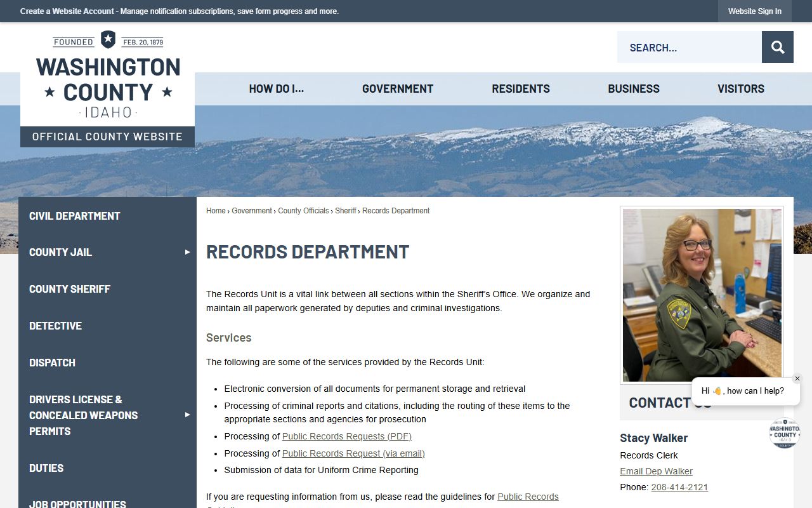Screen dimensions: 812x508
Task: Click Official County Website banner text
Action: point(107,137)
